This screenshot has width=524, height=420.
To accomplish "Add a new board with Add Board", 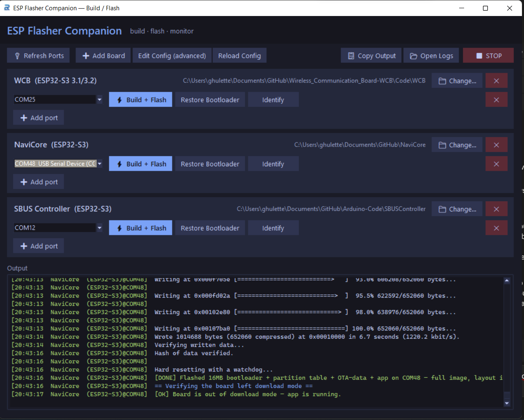I will [x=103, y=55].
